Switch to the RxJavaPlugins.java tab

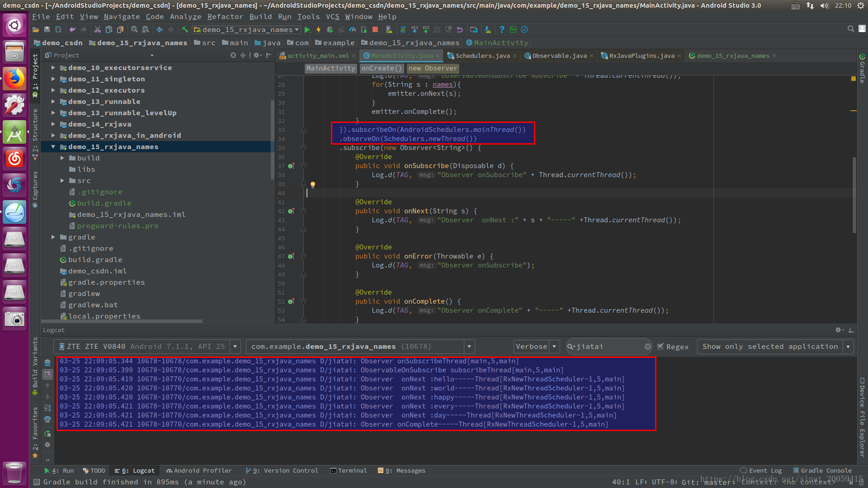(x=642, y=56)
